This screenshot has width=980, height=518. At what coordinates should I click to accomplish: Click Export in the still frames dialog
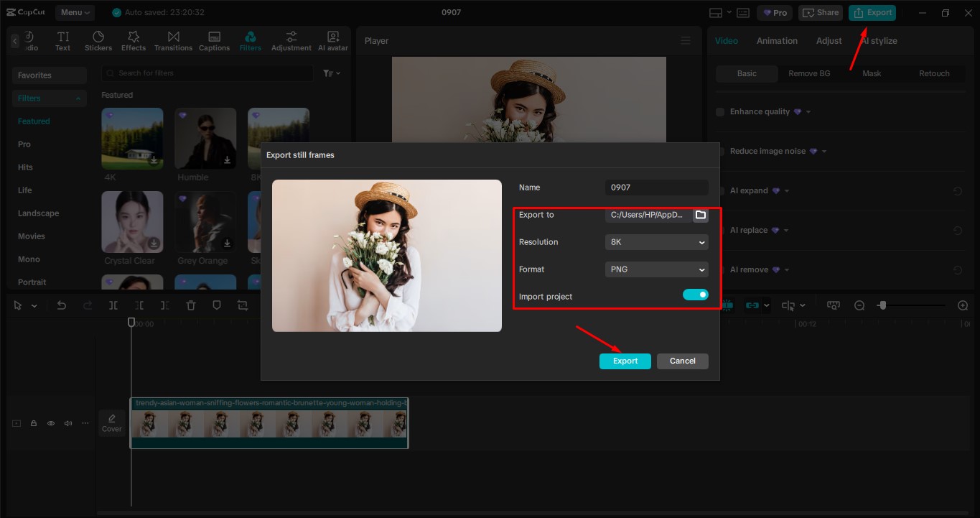pos(624,361)
